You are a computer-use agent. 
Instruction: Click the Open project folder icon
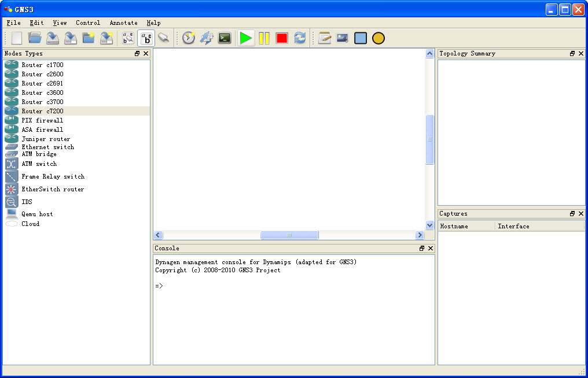tap(35, 38)
